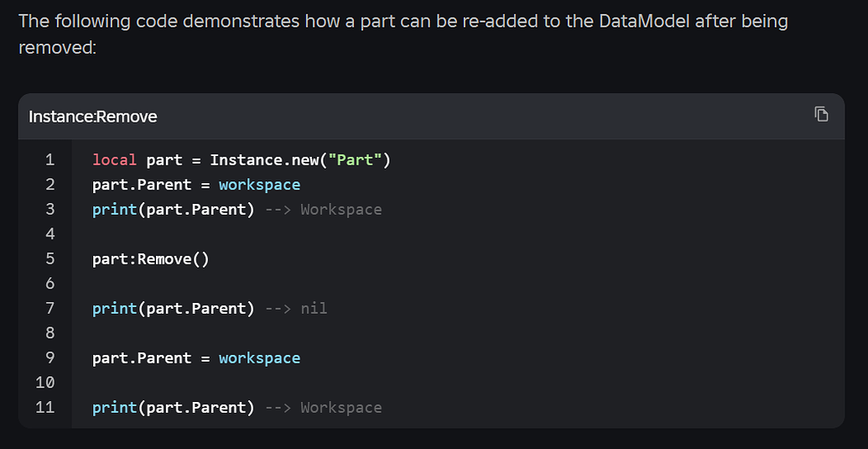Image resolution: width=868 pixels, height=449 pixels.
Task: Click 'workspace' on line 9
Action: click(259, 358)
